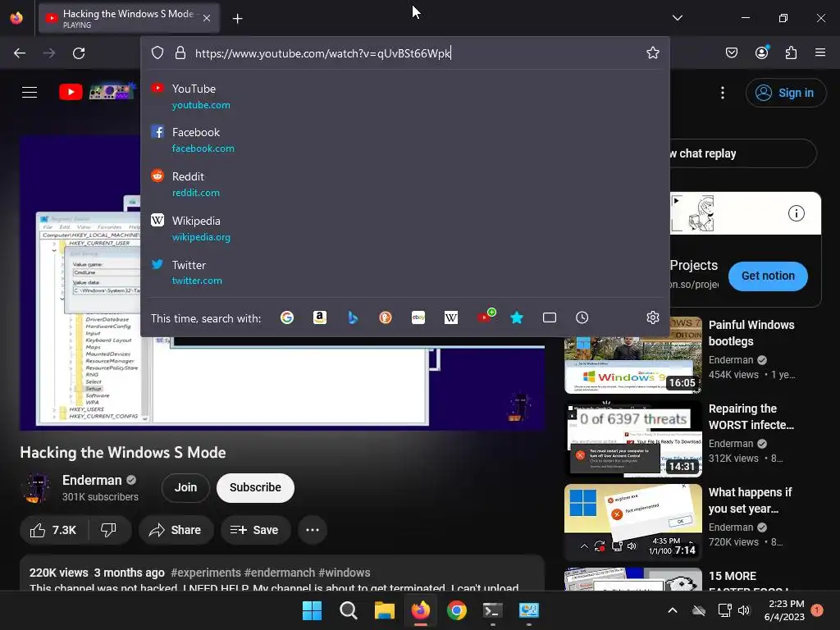Subscribe to Enderman channel
Screen dimensions: 840x630
256,487
